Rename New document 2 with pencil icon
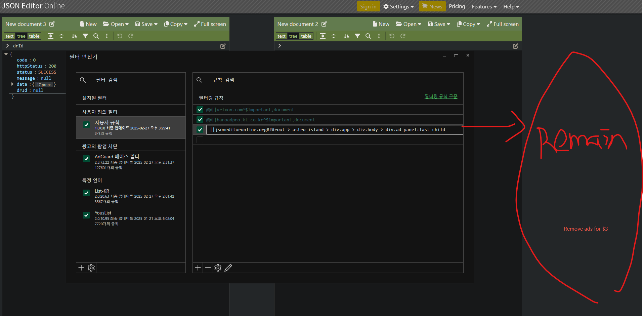644x316 pixels. (x=324, y=24)
